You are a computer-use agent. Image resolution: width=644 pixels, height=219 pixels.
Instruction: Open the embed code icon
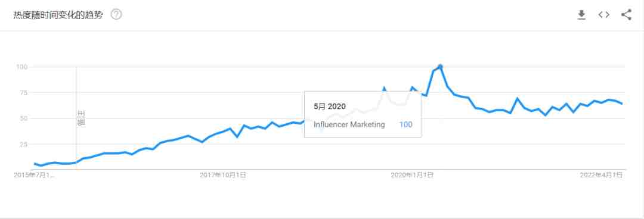pyautogui.click(x=603, y=15)
